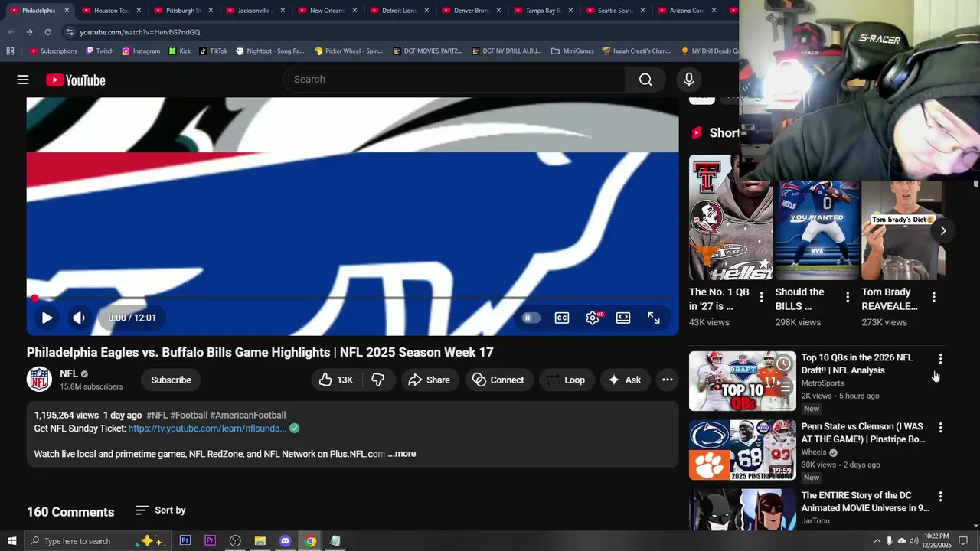The image size is (980, 551).
Task: Open Discord from taskbar
Action: [x=285, y=541]
